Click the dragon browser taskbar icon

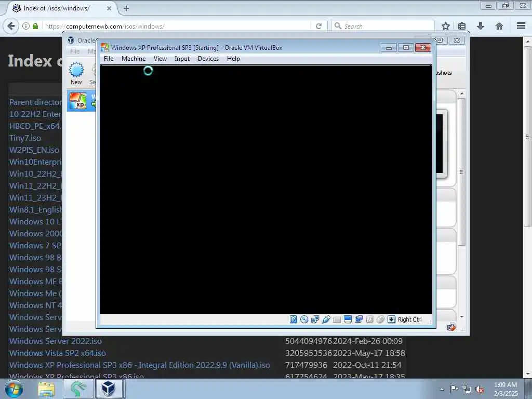[79, 389]
